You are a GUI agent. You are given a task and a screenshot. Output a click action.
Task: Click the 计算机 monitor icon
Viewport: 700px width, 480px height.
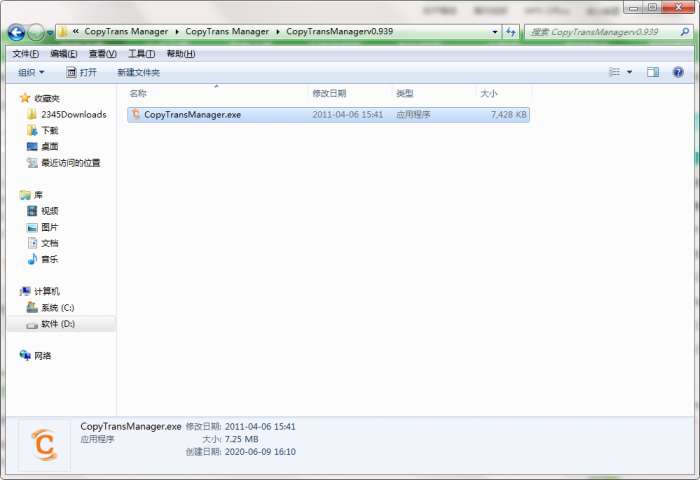click(x=25, y=291)
